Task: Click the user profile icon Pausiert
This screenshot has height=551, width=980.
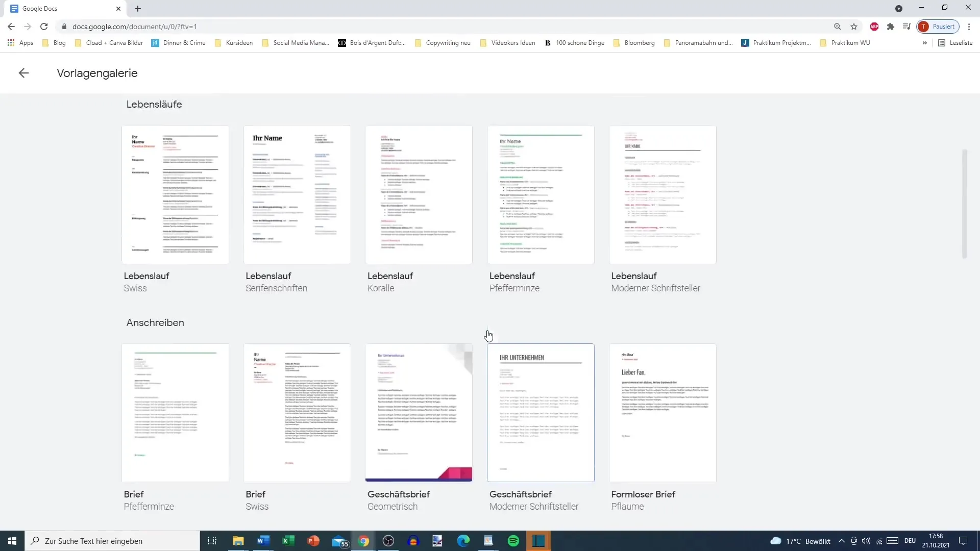Action: 939,26
